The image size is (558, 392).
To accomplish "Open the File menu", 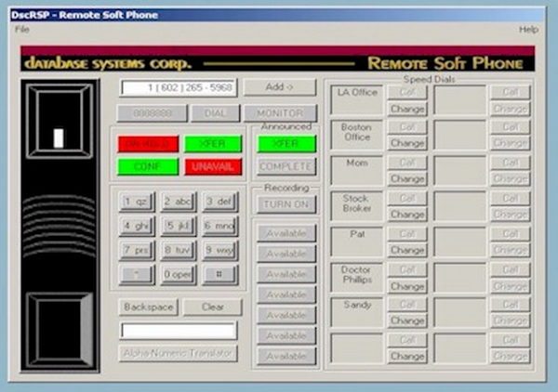I will coord(22,30).
